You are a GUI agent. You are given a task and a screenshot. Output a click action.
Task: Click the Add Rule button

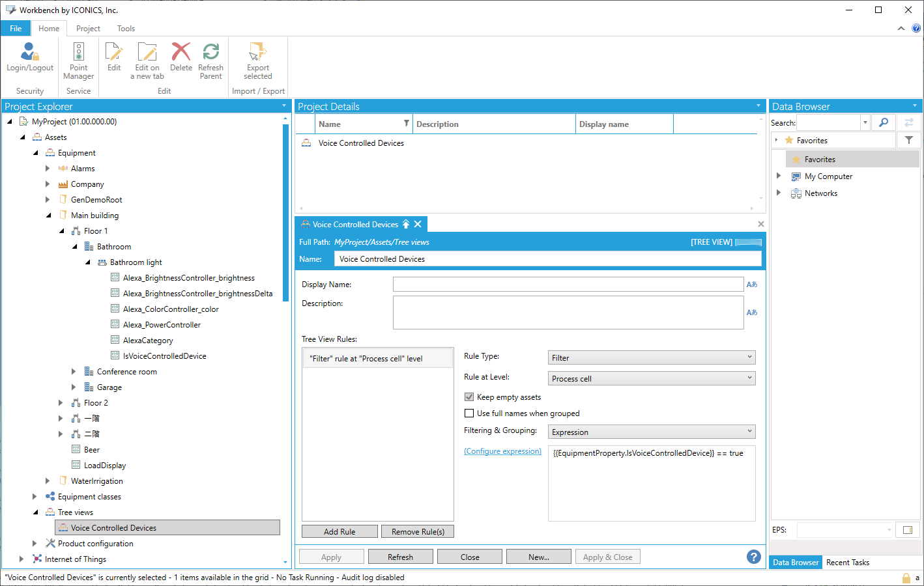tap(339, 532)
